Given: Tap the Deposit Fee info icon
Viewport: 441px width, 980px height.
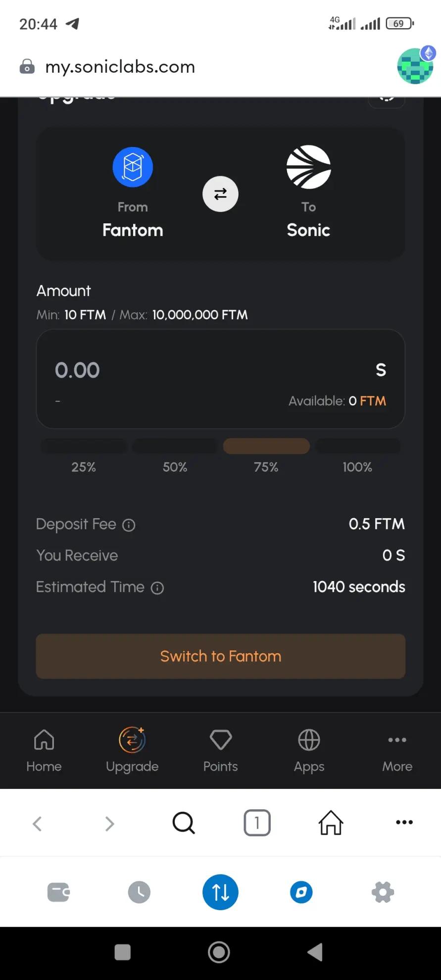Looking at the screenshot, I should click(129, 525).
